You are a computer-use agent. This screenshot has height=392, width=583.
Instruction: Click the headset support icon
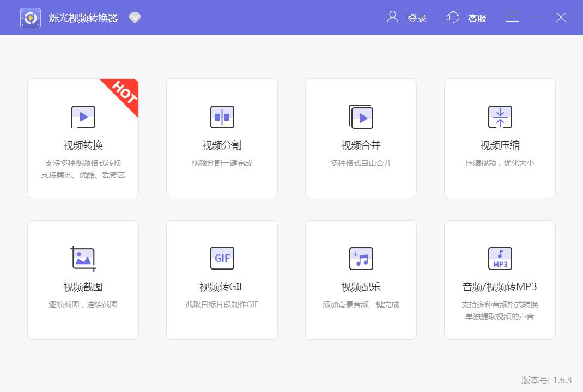coord(453,17)
